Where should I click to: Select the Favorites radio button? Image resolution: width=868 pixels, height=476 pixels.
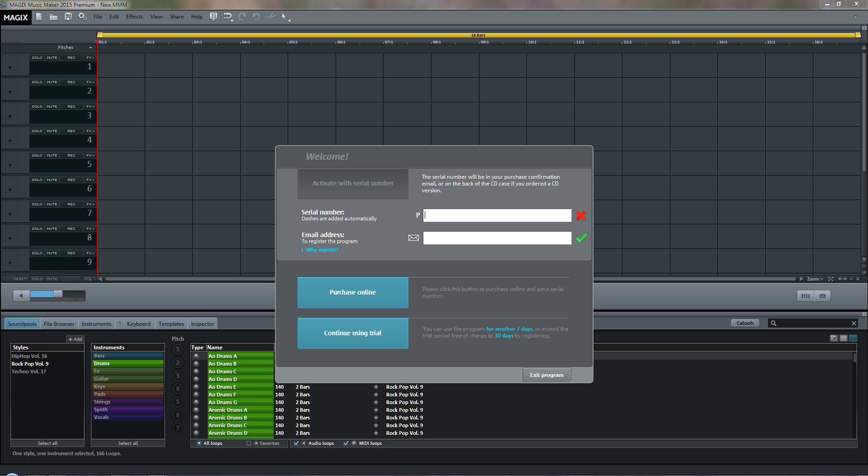249,443
